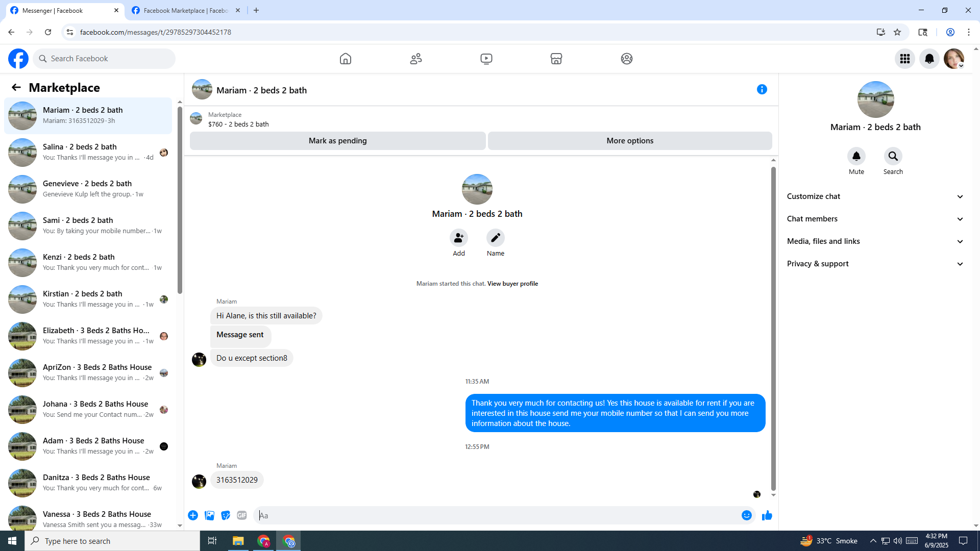Switch to Facebook Marketplace browser tab
Image resolution: width=980 pixels, height=551 pixels.
185,10
